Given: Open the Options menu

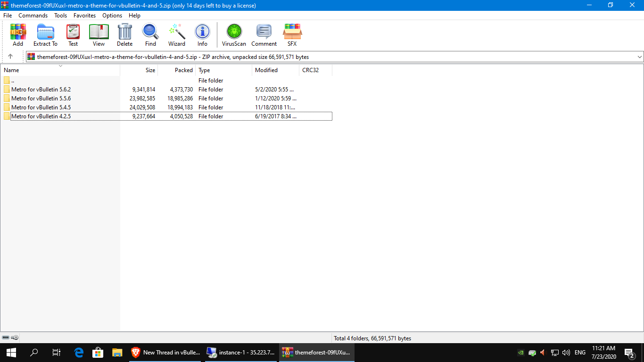Looking at the screenshot, I should pyautogui.click(x=112, y=16).
